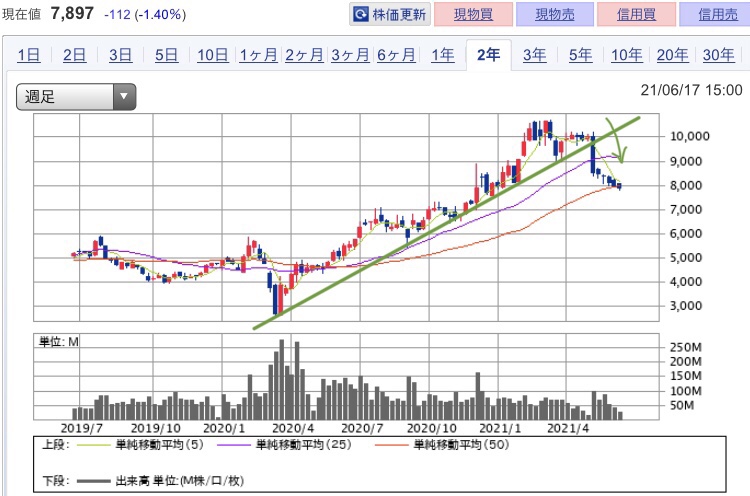
Task: Click the 2019/7 date axis label
Action: click(x=81, y=428)
